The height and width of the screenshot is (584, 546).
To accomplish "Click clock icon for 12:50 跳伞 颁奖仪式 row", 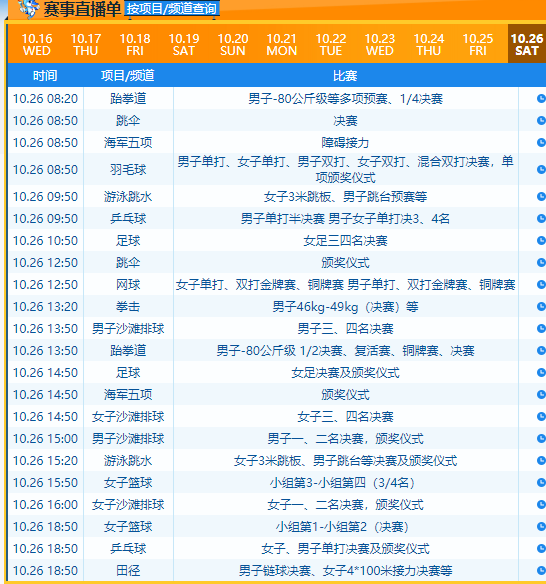I will [541, 262].
